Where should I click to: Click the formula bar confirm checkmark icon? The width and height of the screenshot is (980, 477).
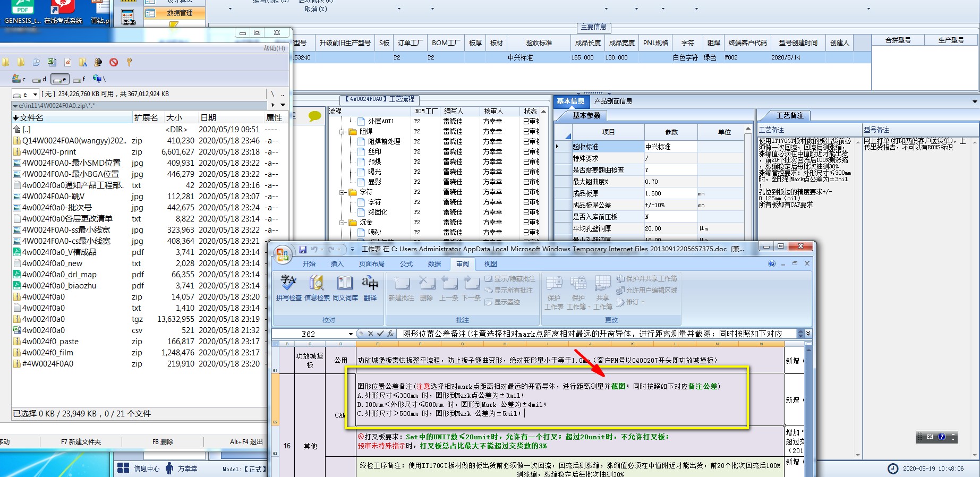coord(380,334)
